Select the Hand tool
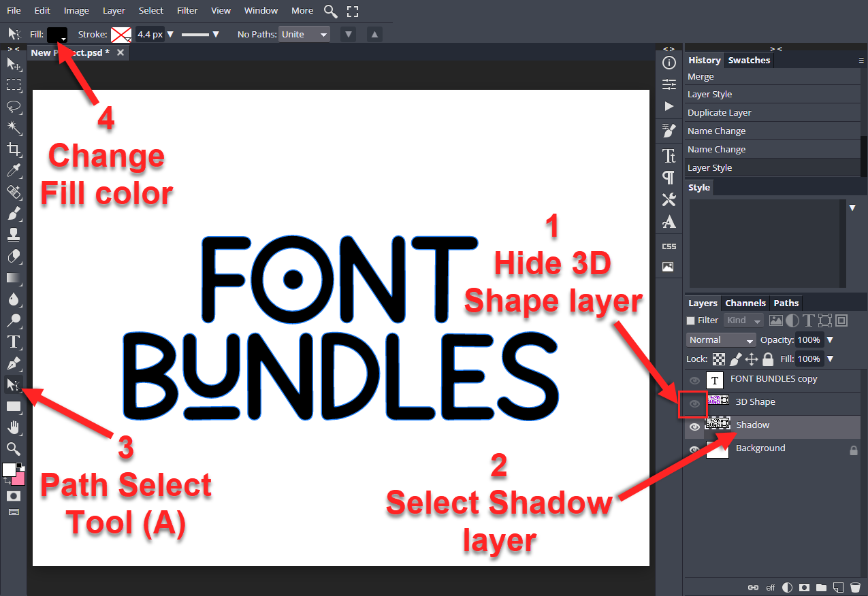 [x=14, y=427]
